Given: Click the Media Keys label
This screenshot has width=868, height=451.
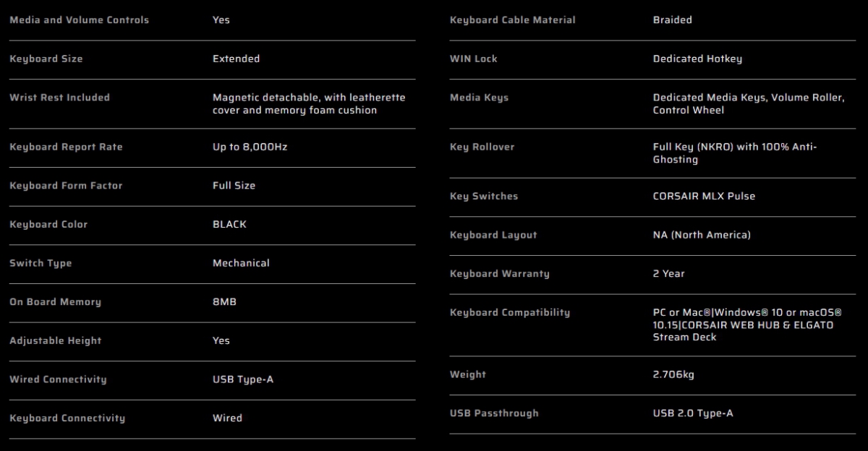Looking at the screenshot, I should (x=479, y=98).
